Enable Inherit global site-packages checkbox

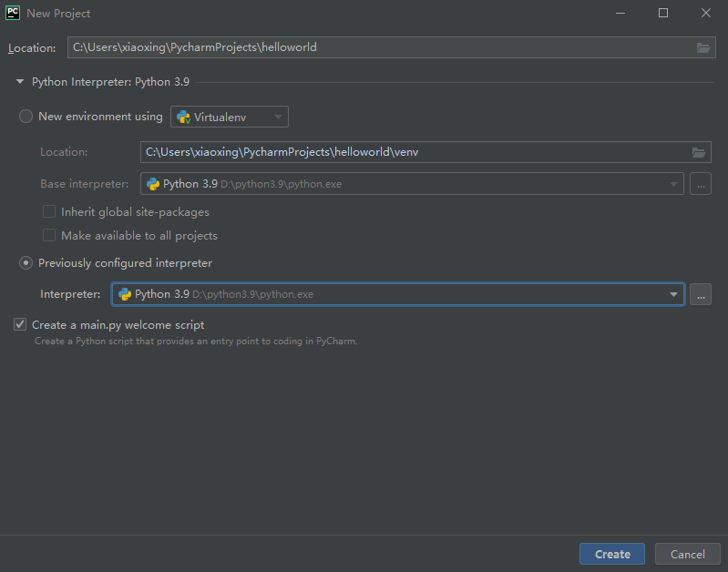[x=49, y=211]
